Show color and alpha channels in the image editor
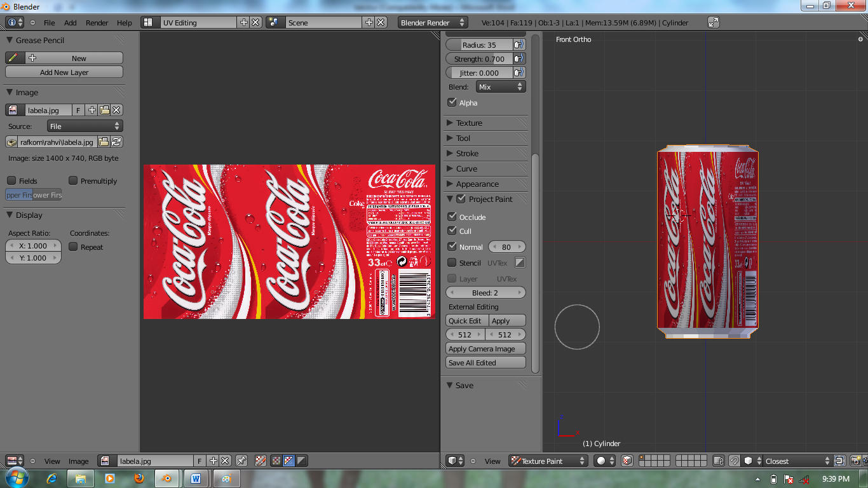 (276, 461)
